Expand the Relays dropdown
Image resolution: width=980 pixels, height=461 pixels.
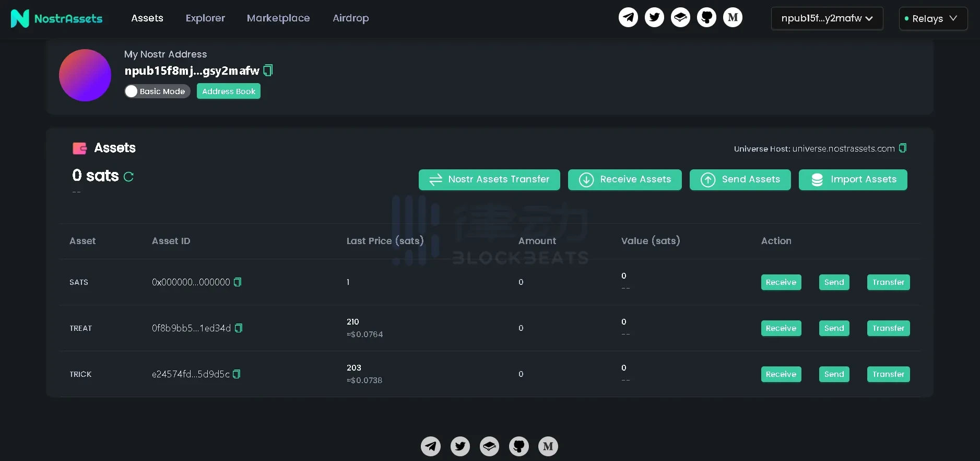coord(933,18)
